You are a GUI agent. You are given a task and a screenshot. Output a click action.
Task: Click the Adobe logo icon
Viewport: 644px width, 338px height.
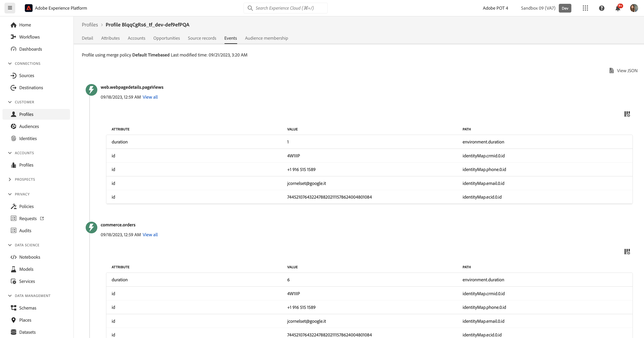(29, 8)
